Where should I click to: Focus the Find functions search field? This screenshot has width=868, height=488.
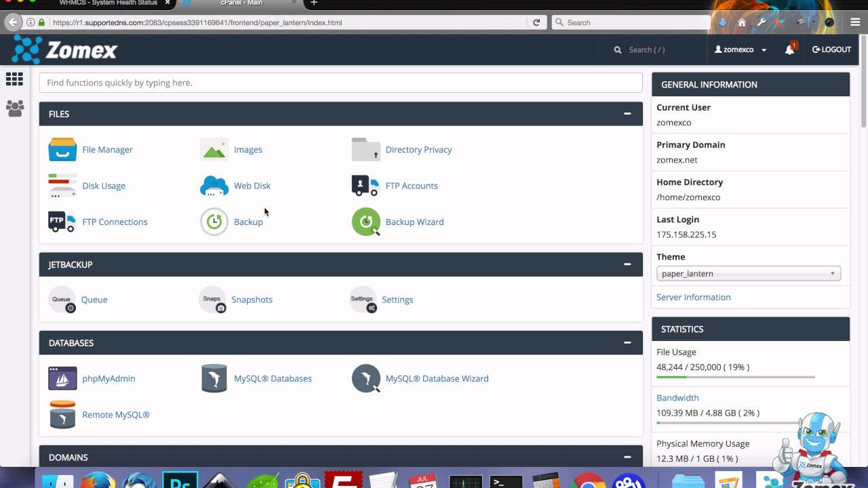(x=340, y=83)
